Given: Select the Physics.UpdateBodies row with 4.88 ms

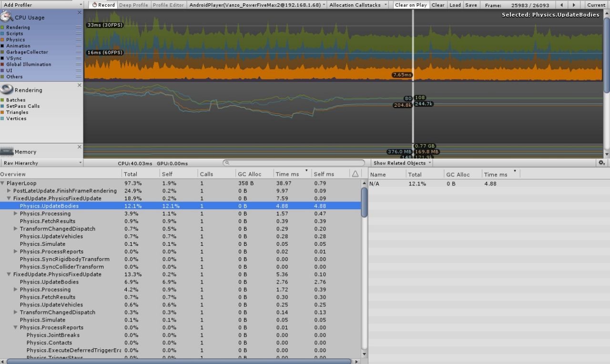Looking at the screenshot, I should (181, 206).
